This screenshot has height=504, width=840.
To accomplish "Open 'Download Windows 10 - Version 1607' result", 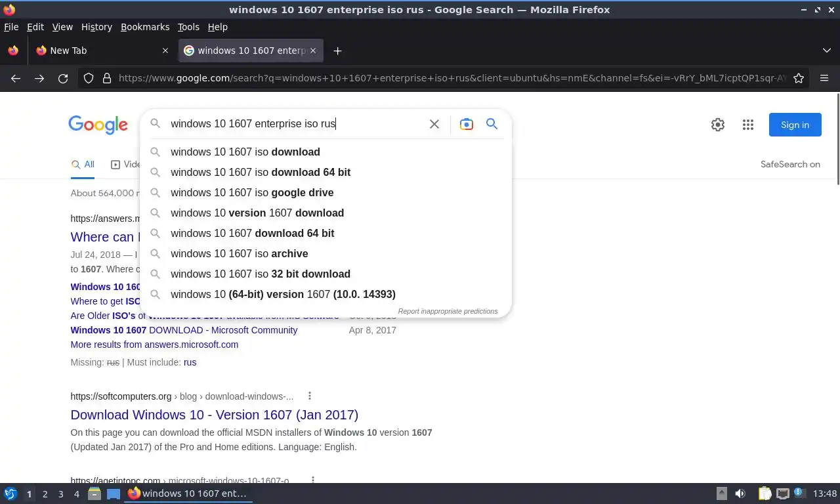I will point(214,415).
